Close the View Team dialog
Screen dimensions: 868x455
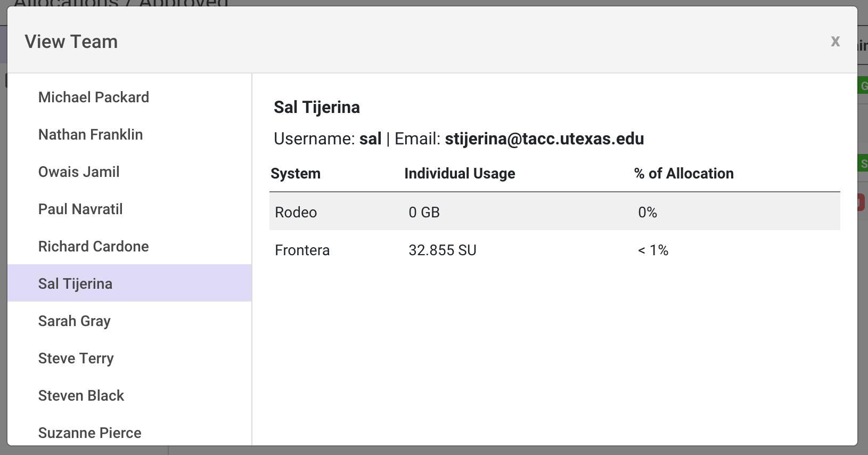[835, 42]
